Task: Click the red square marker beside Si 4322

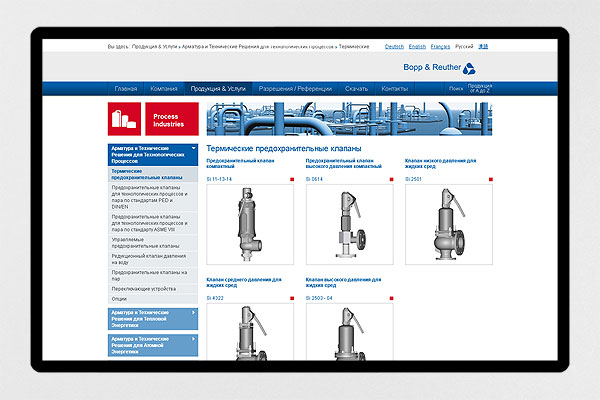Action: pyautogui.click(x=291, y=299)
